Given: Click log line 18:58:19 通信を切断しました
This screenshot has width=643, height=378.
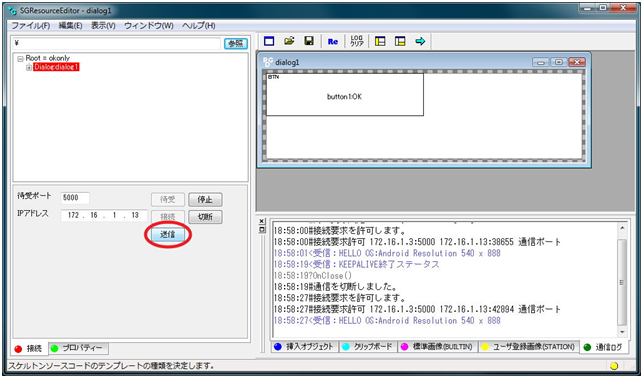Looking at the screenshot, I should point(335,287).
